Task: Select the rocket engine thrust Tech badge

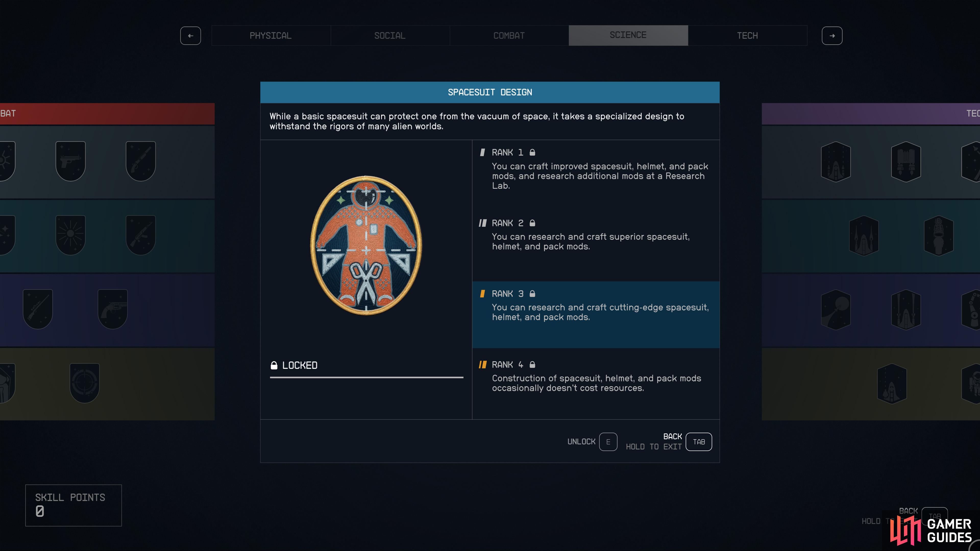Action: tap(939, 236)
